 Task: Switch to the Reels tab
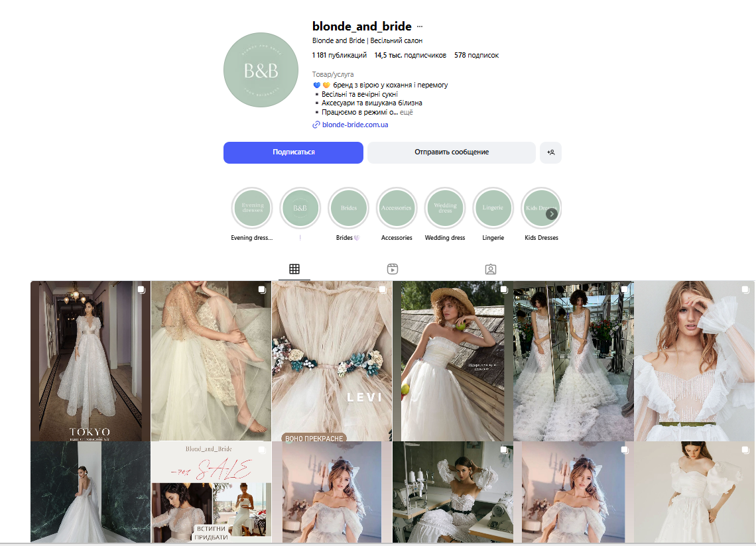(x=393, y=269)
